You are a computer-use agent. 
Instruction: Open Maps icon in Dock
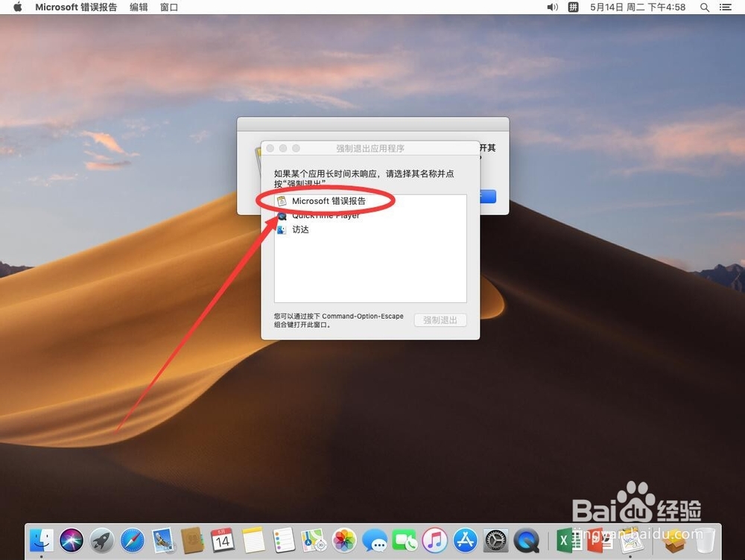click(314, 541)
